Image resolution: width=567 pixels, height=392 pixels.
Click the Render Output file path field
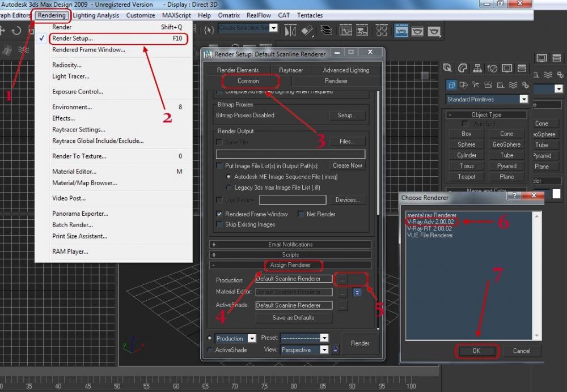(290, 154)
